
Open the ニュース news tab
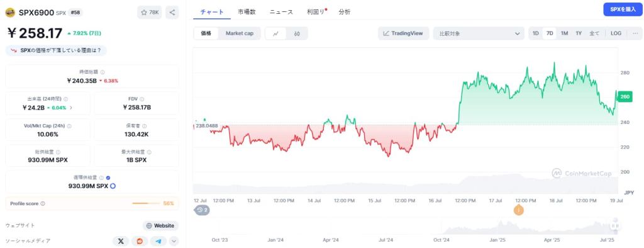[x=281, y=12]
